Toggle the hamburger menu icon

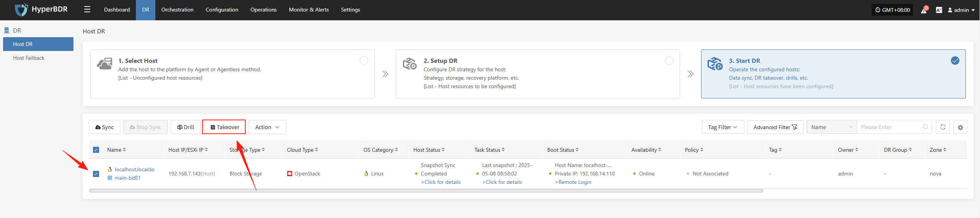pos(87,10)
